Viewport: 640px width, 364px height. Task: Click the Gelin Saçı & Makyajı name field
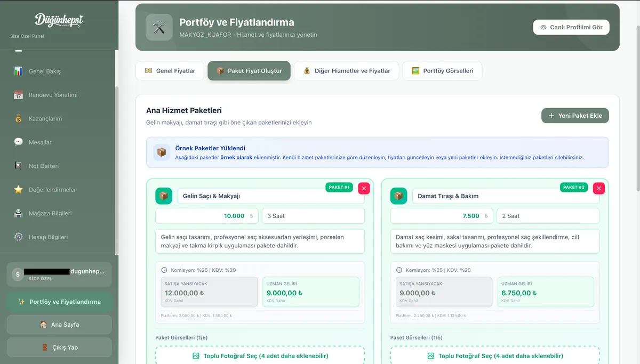coord(271,196)
